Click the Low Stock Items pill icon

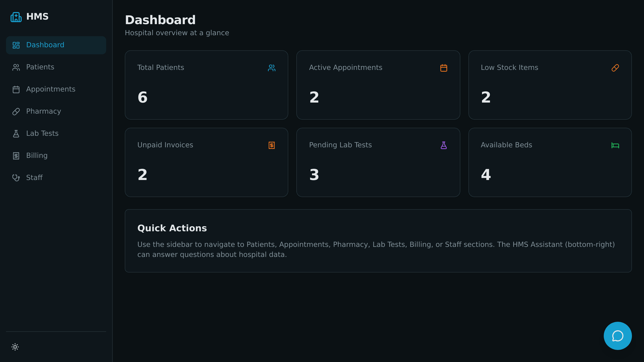[615, 68]
